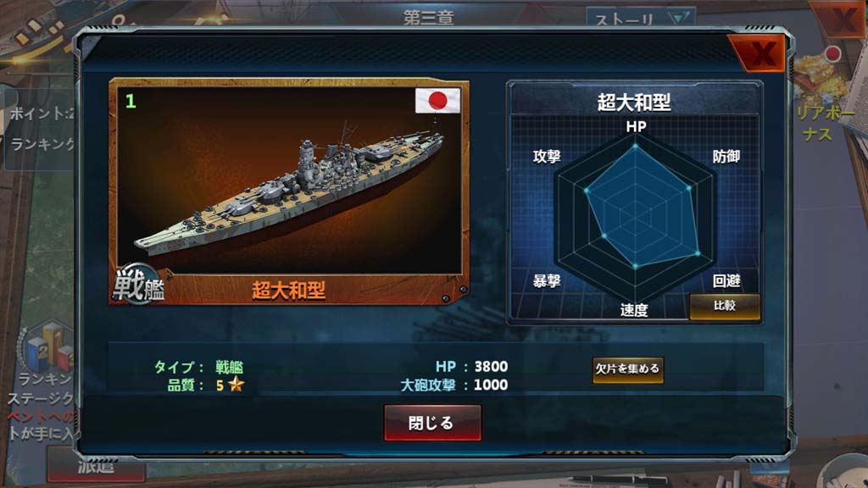Image resolution: width=868 pixels, height=488 pixels.
Task: Click the 速度 label on radar chart
Action: (x=634, y=310)
